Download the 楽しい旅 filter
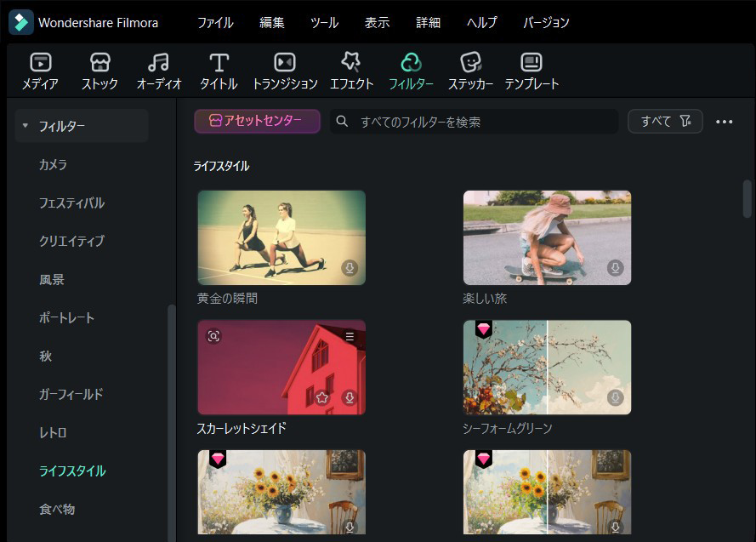 (615, 267)
